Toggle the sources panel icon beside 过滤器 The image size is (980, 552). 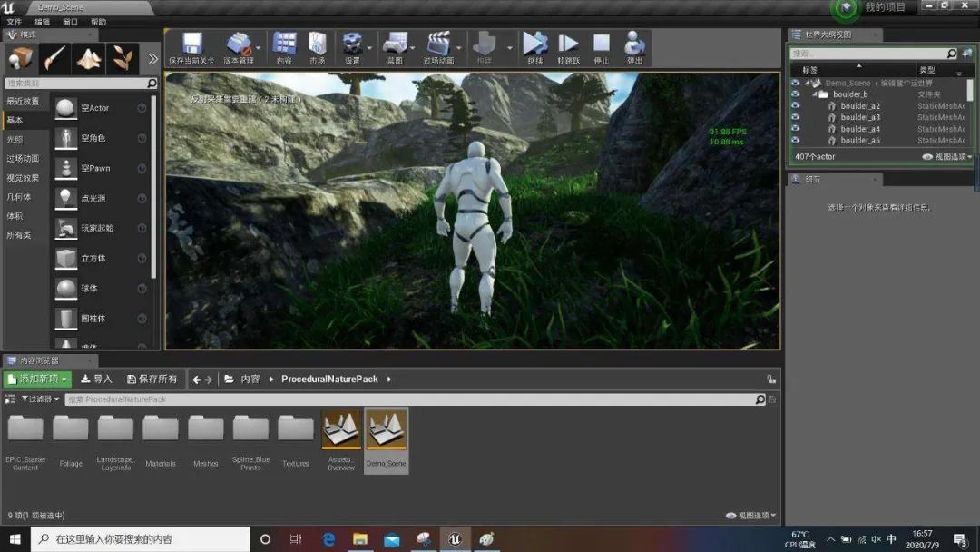(10, 399)
